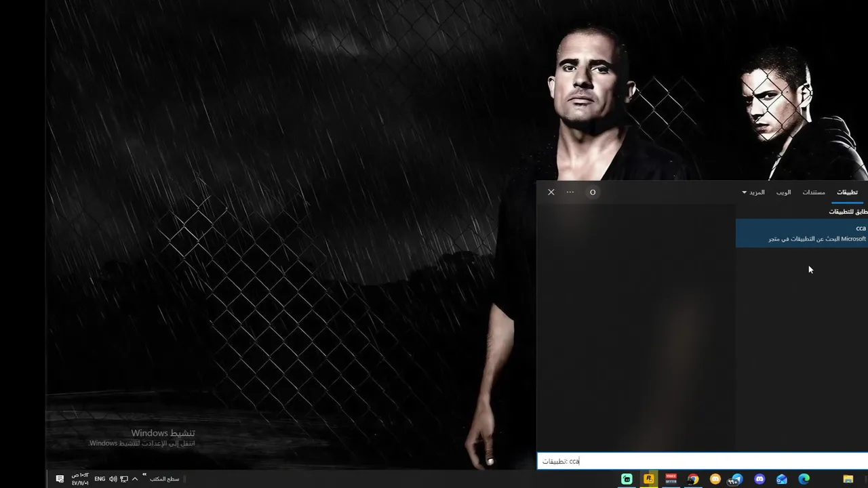868x488 pixels.
Task: Click the volume speaker tray icon
Action: click(113, 479)
